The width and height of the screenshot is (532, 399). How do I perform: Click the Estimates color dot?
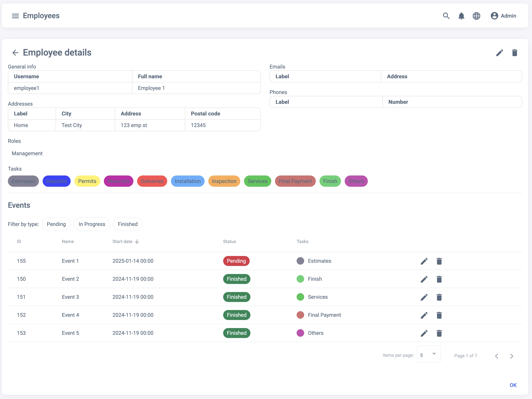[300, 261]
